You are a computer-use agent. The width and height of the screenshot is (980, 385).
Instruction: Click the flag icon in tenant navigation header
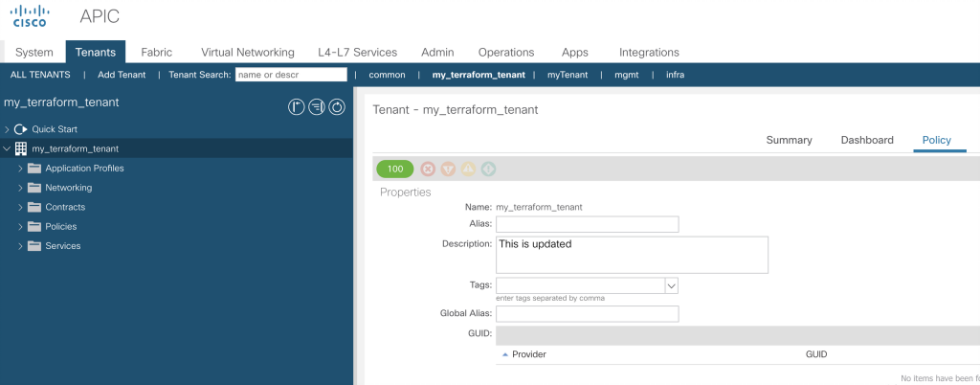(297, 107)
